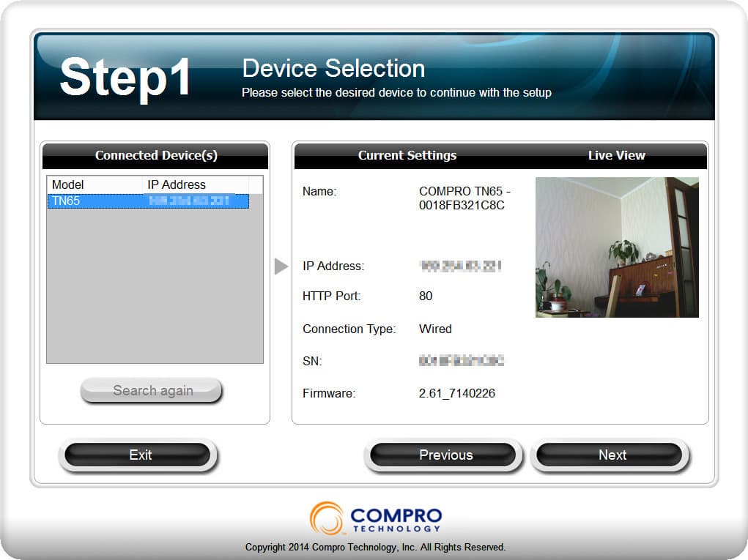Click the Current Settings header

[407, 155]
